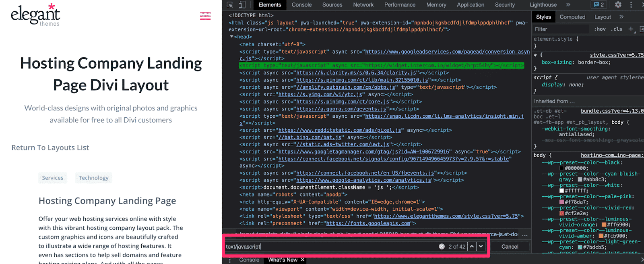Image resolution: width=644 pixels, height=264 pixels.
Task: Open the bundle.css?ver=4.13.0 source link
Action: click(612, 111)
